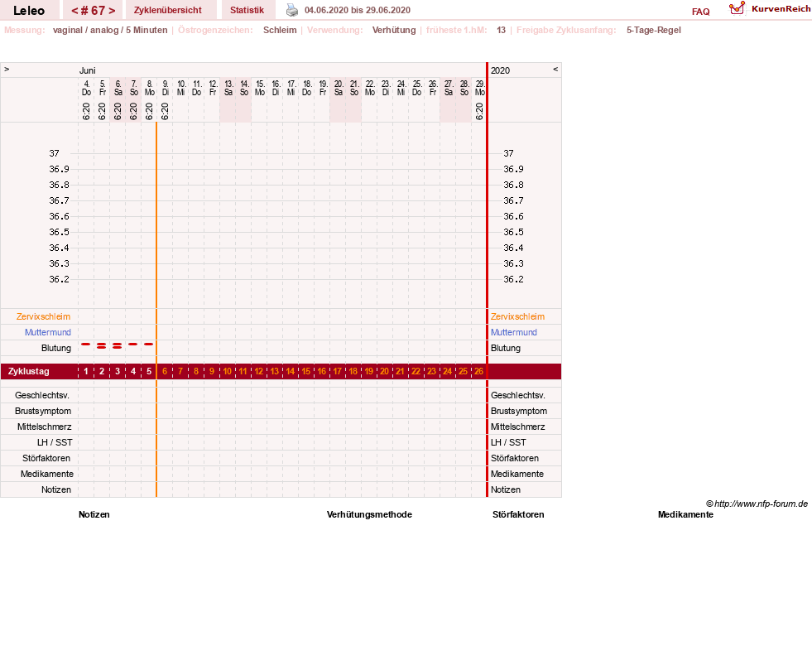Click the left Muttermund row label

point(48,332)
